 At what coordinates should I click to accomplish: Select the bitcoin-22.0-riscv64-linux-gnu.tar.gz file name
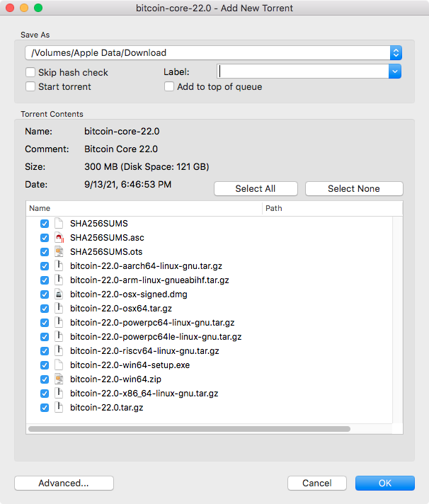coord(144,350)
